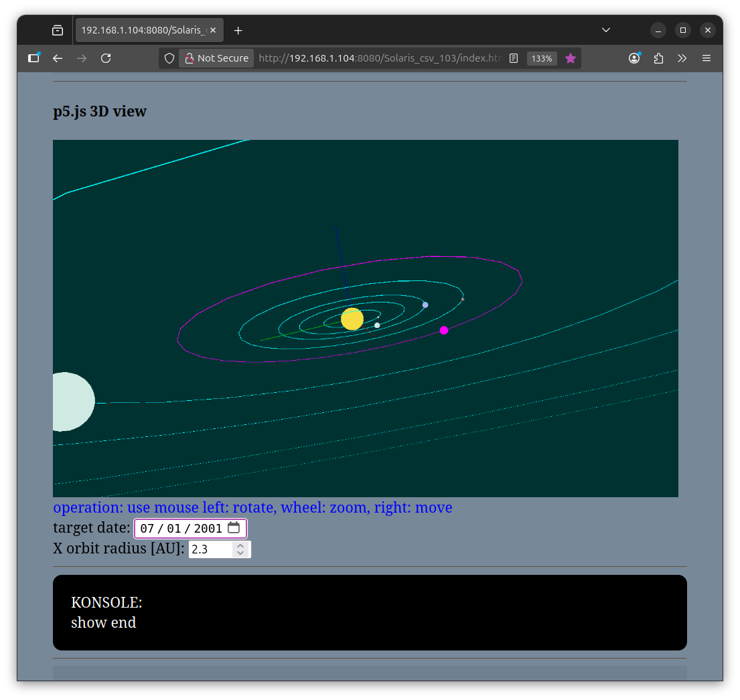The height and width of the screenshot is (700, 740).
Task: Open the sidebar panel icon
Action: coord(33,58)
